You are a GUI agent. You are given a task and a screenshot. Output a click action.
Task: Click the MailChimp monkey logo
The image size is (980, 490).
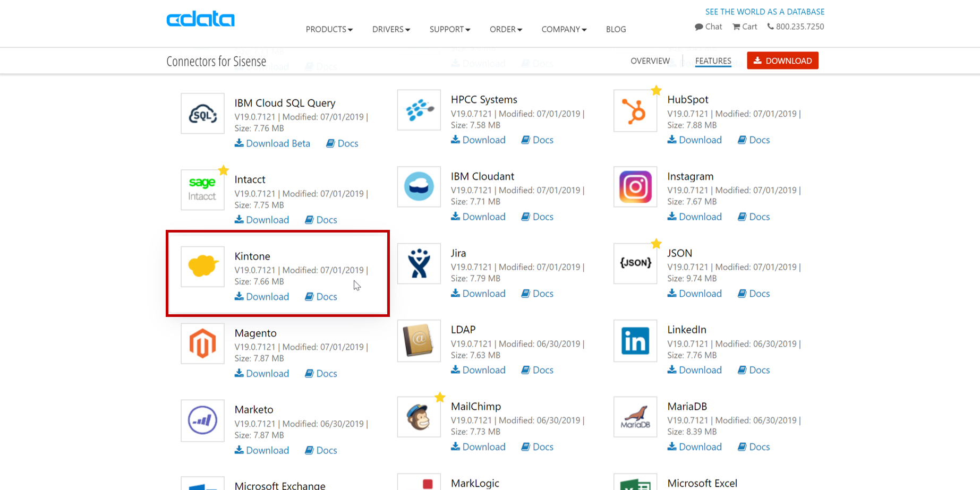point(419,417)
